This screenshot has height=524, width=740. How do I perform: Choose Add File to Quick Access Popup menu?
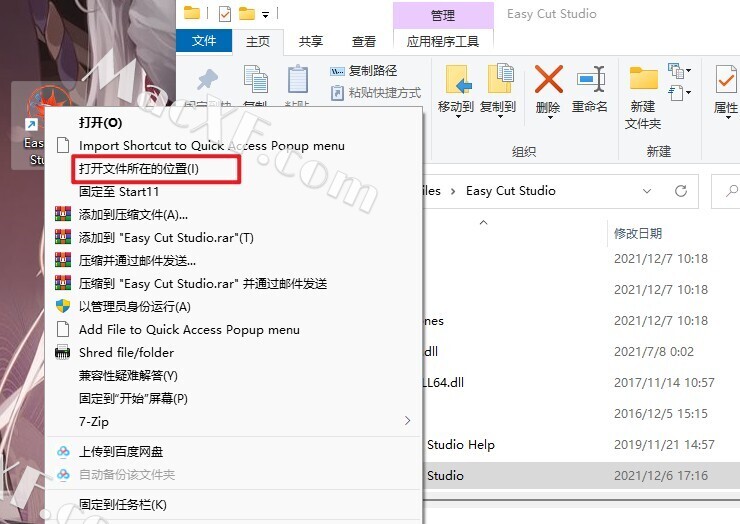click(234, 330)
